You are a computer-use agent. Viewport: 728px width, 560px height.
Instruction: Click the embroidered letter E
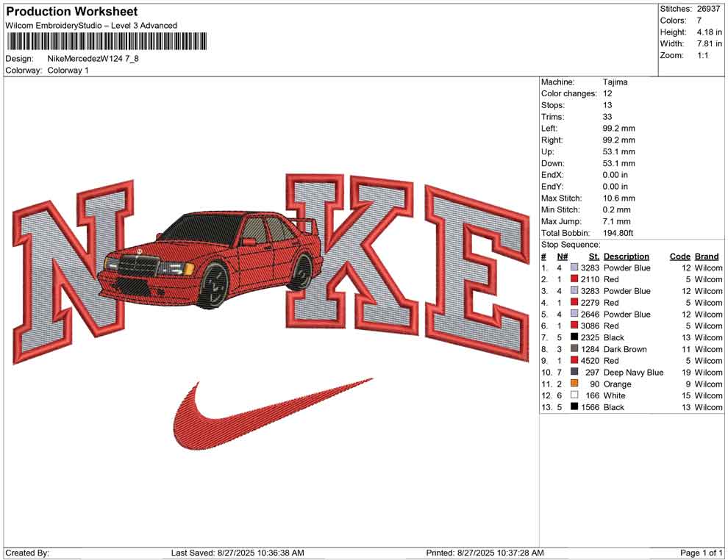[x=477, y=273]
